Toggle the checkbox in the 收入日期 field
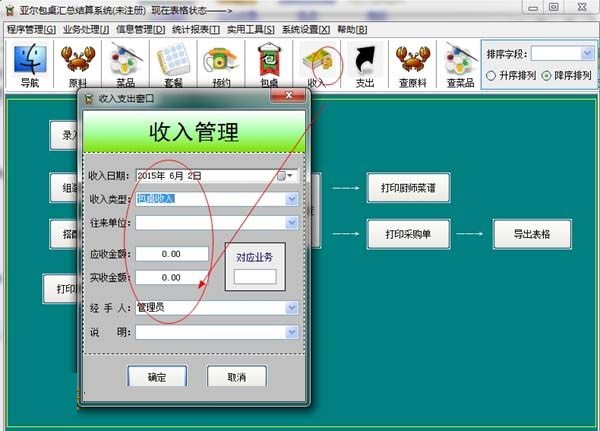Image resolution: width=600 pixels, height=431 pixels. [281, 176]
